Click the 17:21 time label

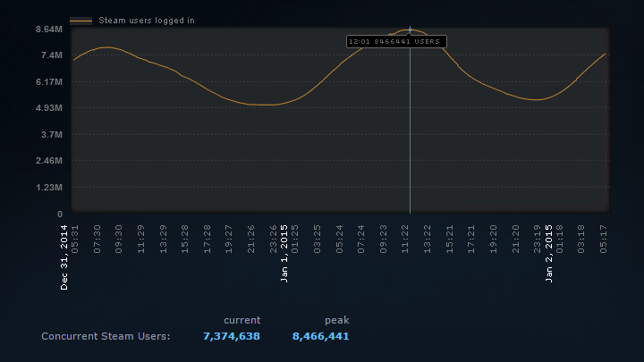point(471,239)
